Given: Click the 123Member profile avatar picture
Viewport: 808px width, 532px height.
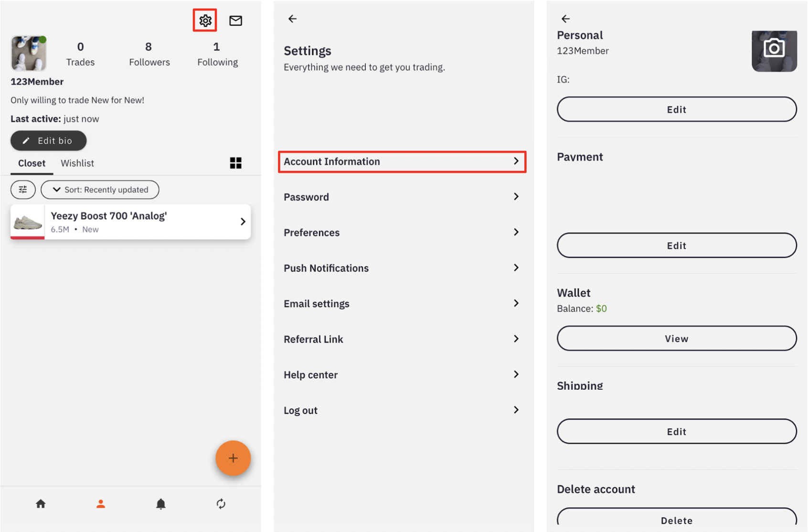Looking at the screenshot, I should click(29, 53).
